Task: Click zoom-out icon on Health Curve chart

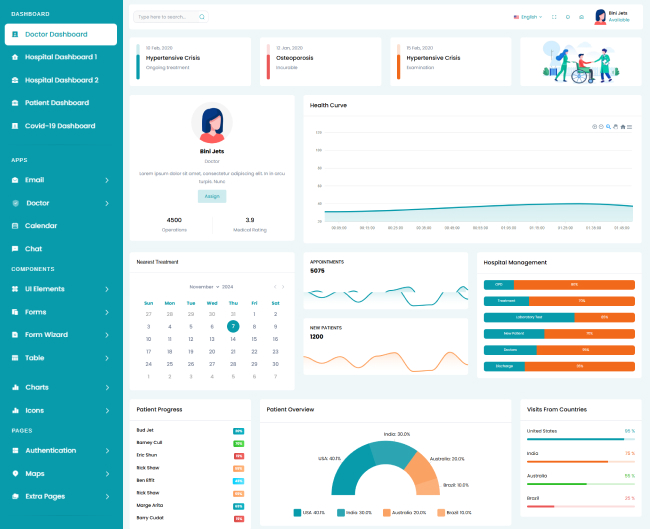Action: point(601,126)
